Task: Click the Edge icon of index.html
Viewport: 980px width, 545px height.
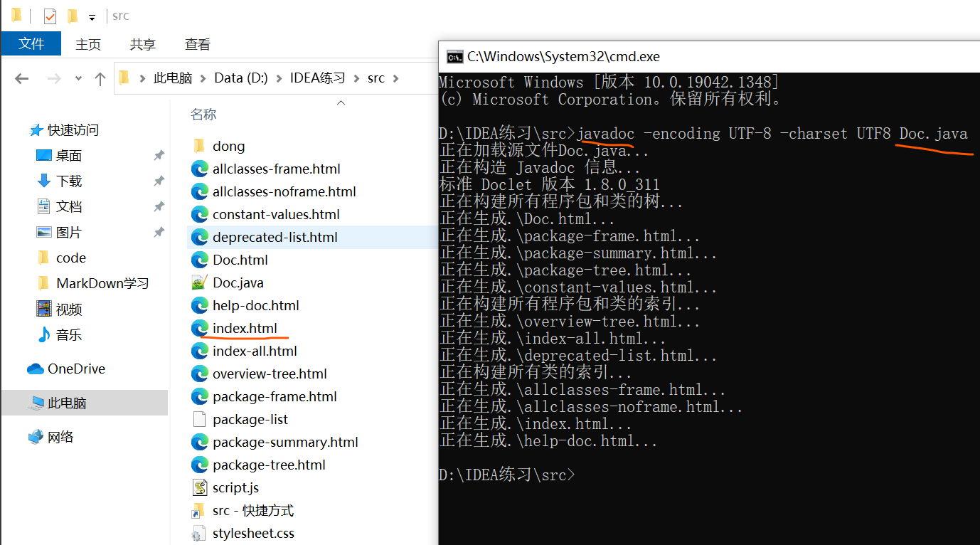Action: tap(200, 328)
